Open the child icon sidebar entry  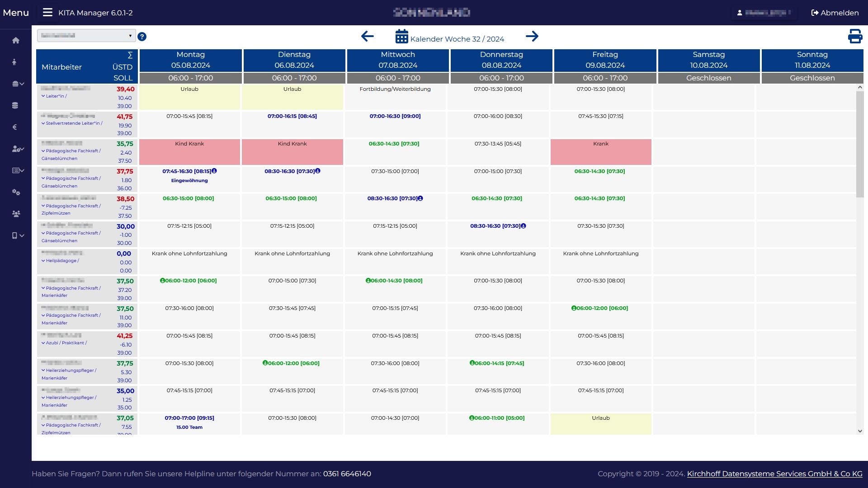coord(14,62)
